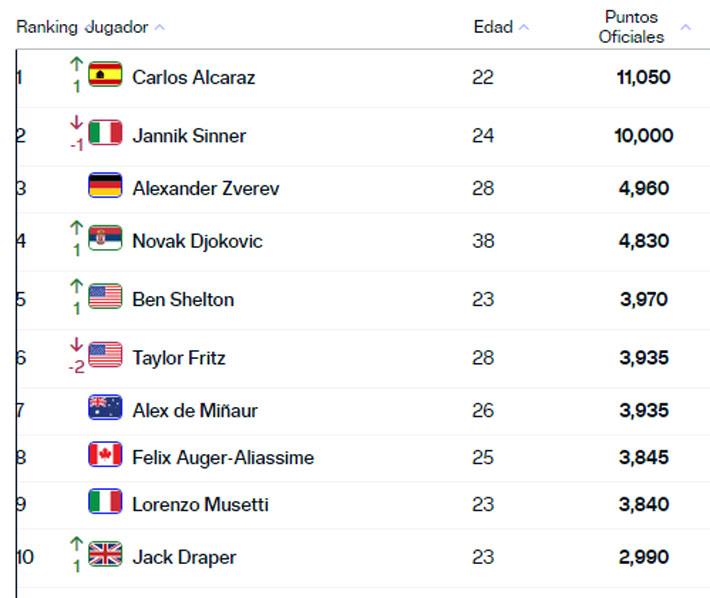Click the Germany flag next to Alexander Zverev
Screen dimensions: 710x598
tap(105, 187)
